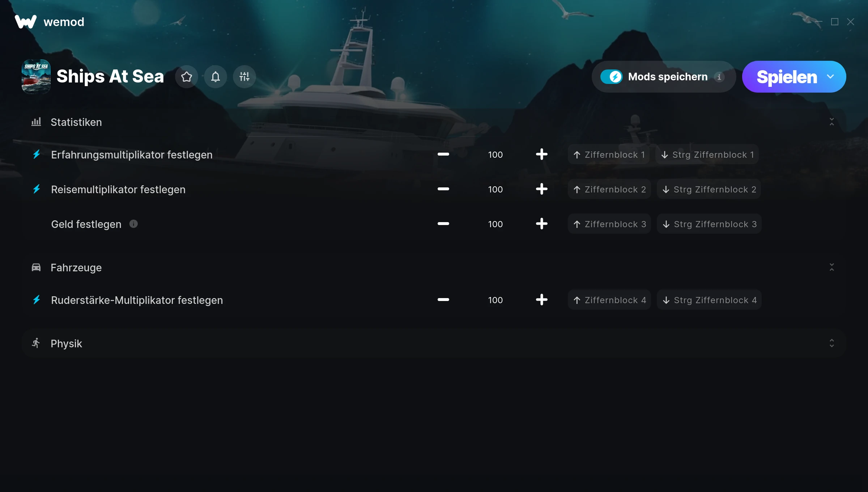Click the Spielen button

(787, 77)
